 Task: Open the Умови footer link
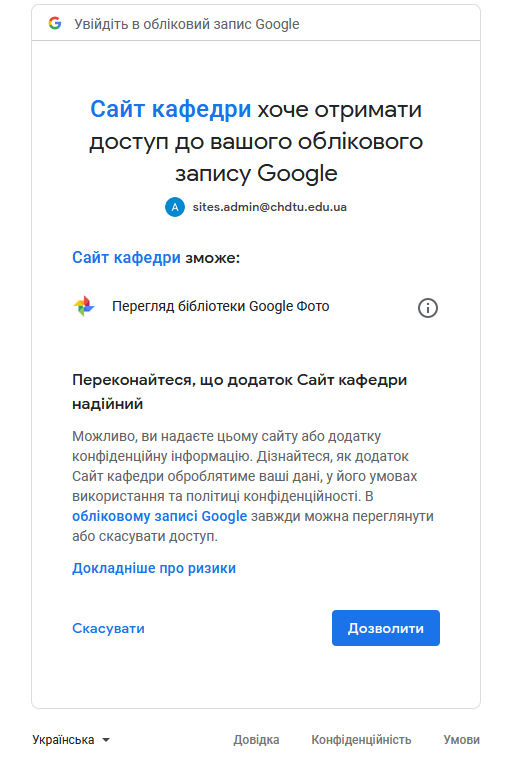click(461, 739)
